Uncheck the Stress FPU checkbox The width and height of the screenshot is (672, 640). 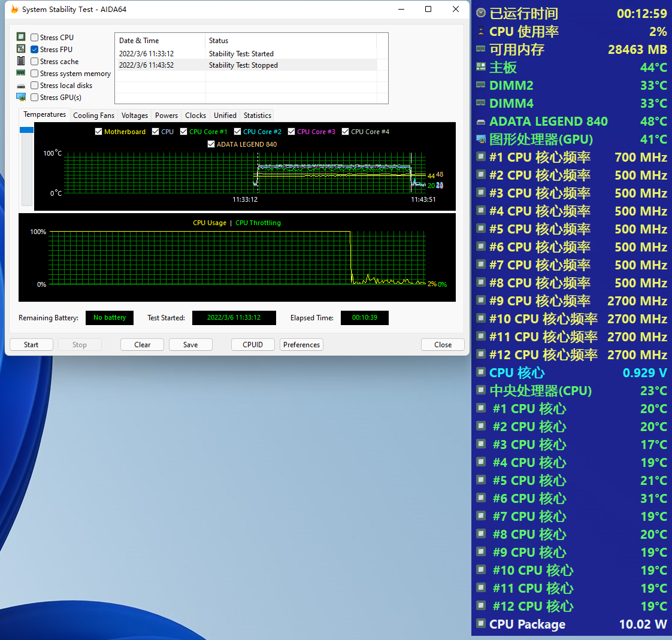(35, 49)
